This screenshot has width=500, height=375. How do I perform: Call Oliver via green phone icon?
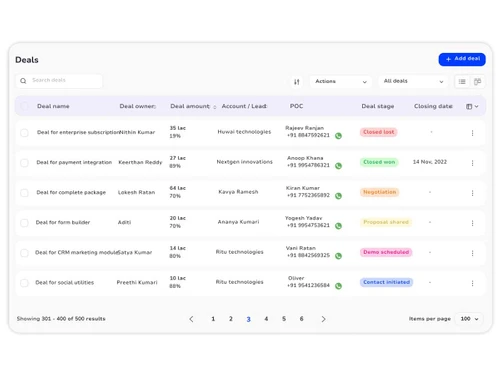(338, 286)
